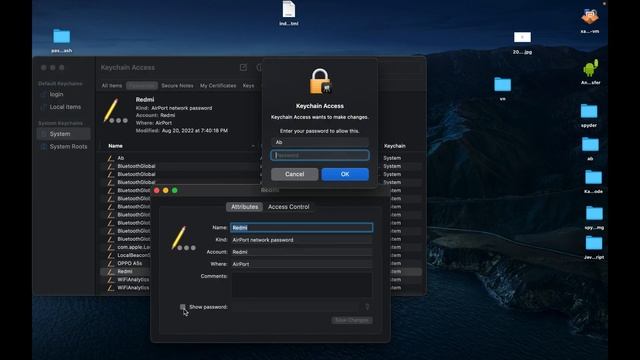This screenshot has height=360, width=640.
Task: Switch to the Access Control tab
Action: 289,207
